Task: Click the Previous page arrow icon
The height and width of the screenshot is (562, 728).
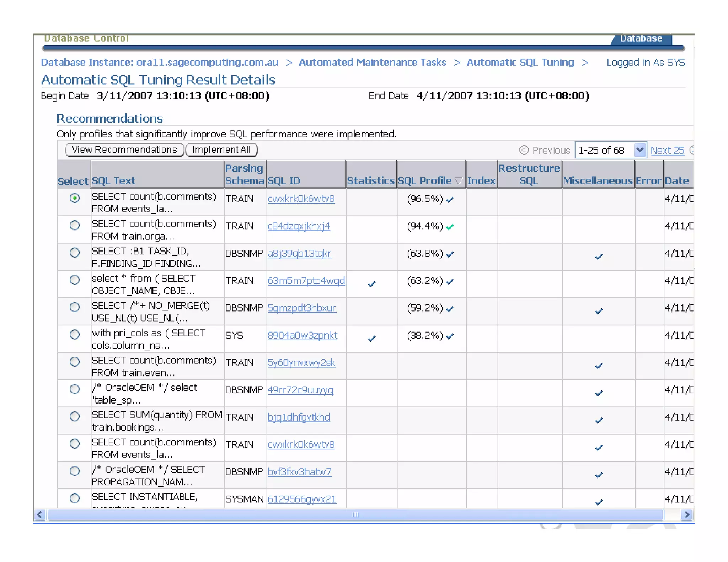Action: pyautogui.click(x=524, y=150)
